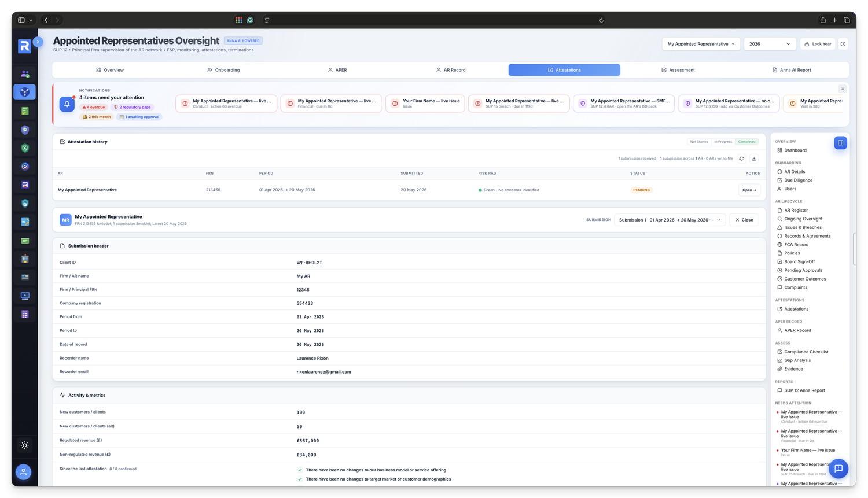Open the users module with green check in sidebar

click(x=25, y=73)
